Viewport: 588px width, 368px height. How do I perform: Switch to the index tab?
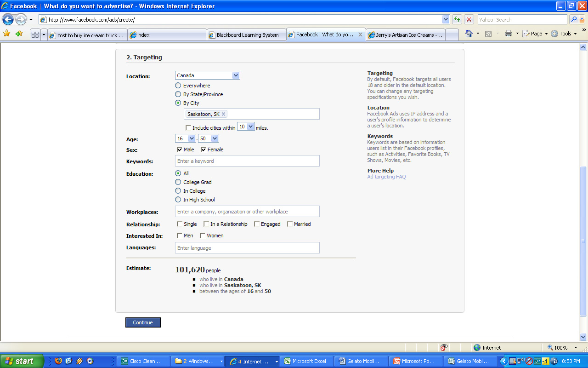(167, 35)
